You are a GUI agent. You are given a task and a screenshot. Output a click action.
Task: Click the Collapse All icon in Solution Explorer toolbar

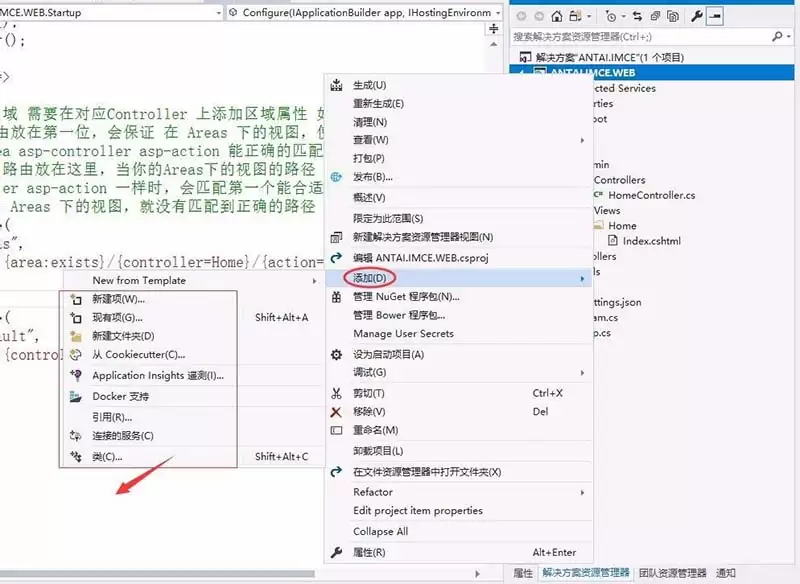tap(652, 17)
